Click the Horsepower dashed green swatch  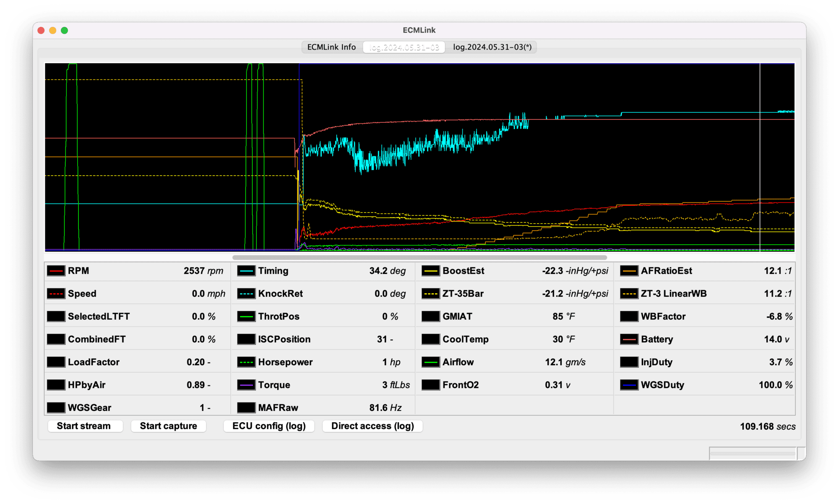(246, 362)
